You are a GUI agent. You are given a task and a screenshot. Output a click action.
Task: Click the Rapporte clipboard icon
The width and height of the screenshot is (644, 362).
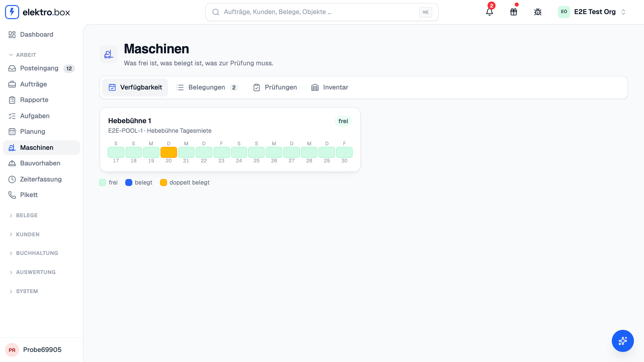(x=12, y=100)
